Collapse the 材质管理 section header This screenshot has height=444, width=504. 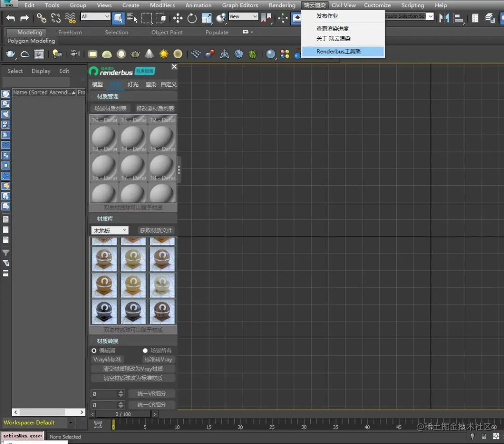pos(133,97)
